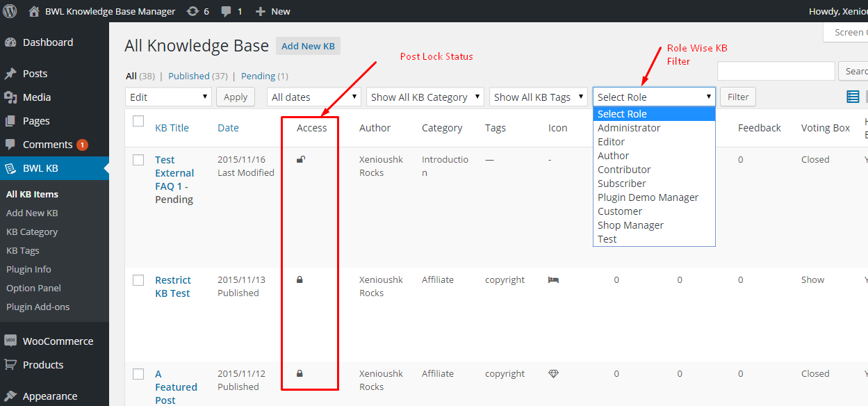The width and height of the screenshot is (868, 406).
Task: Click the WordPress logo icon
Action: pos(10,11)
